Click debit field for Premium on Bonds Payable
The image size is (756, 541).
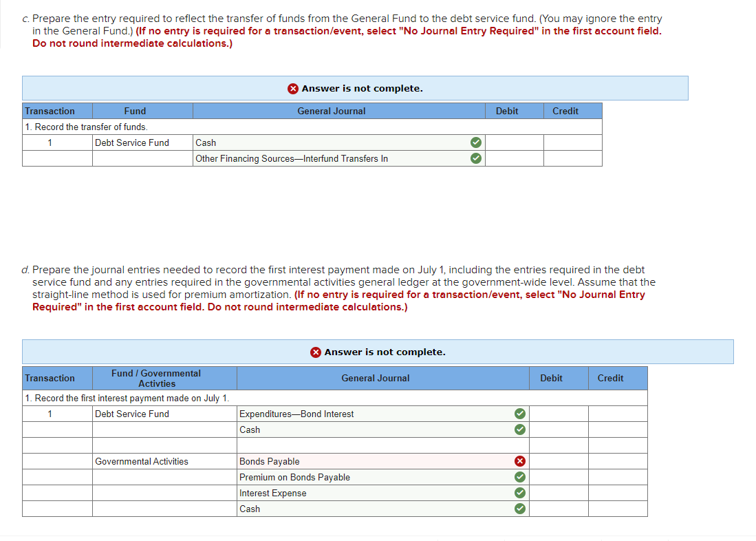point(559,477)
